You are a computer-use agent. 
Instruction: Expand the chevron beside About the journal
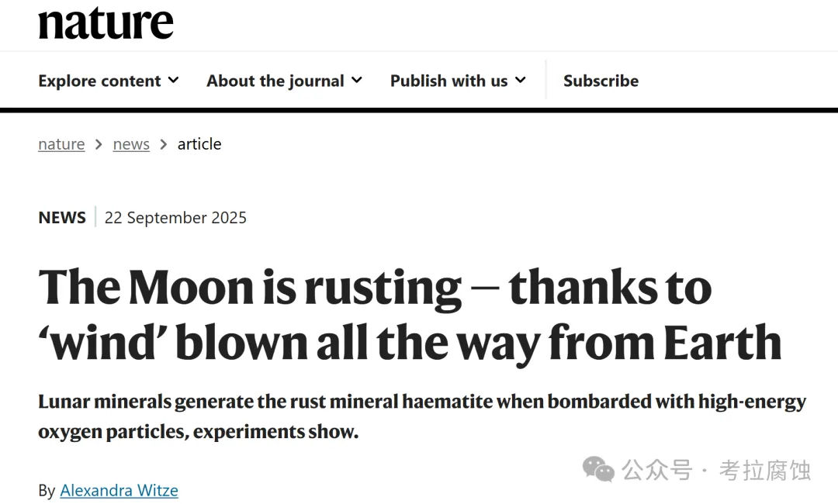point(357,80)
